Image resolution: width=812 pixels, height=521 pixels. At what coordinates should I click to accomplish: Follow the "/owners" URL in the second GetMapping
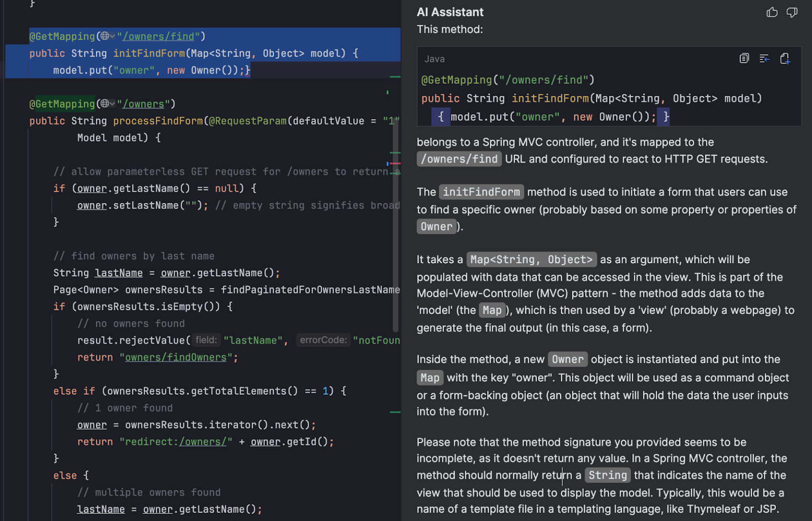143,104
